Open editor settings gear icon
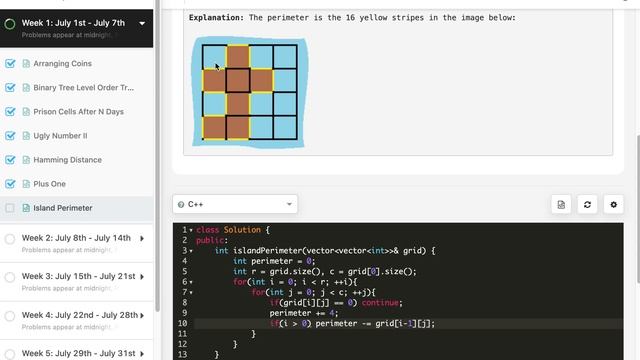 tap(613, 204)
